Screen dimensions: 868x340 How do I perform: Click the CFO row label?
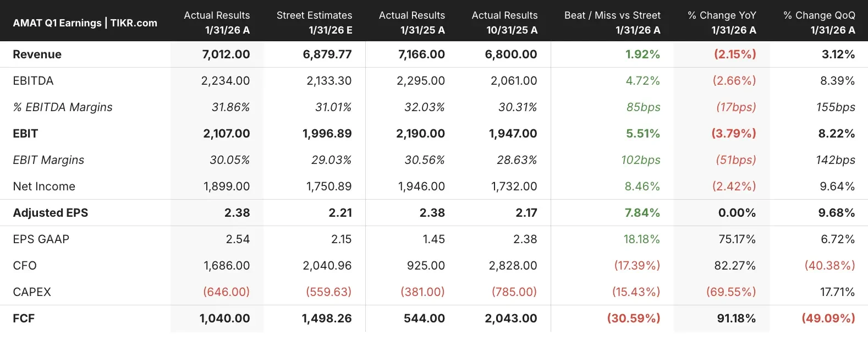pos(25,266)
